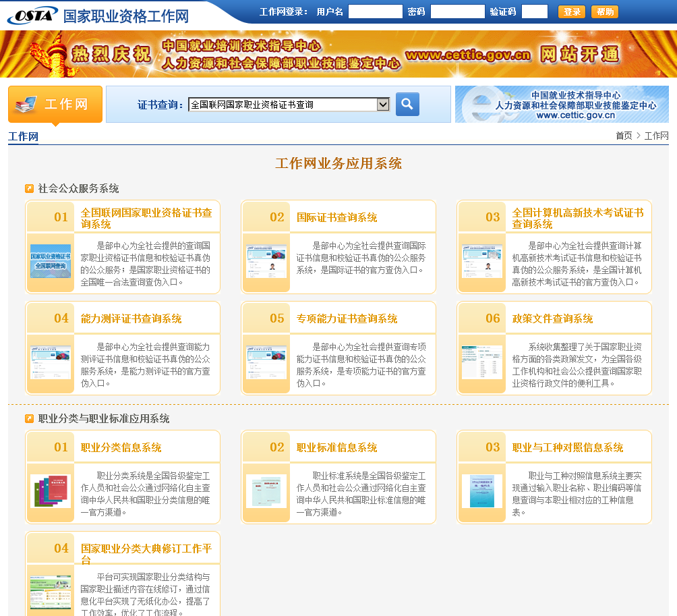Open 能力测评证书查询系统 link
Screen dimensions: 677x616
131,319
